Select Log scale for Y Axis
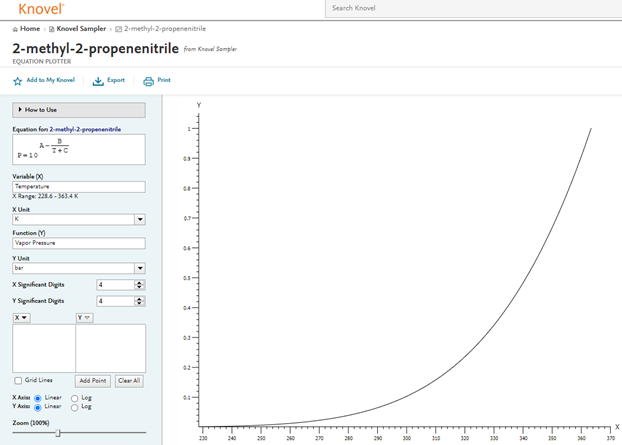Viewport: 622px width, 445px height. pyautogui.click(x=75, y=407)
